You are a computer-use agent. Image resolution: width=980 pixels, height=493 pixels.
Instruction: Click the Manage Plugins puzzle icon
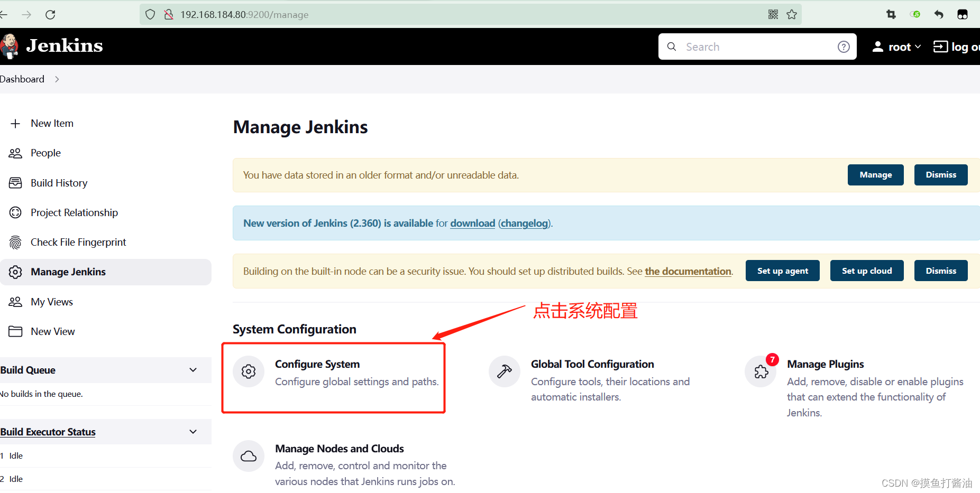click(761, 371)
